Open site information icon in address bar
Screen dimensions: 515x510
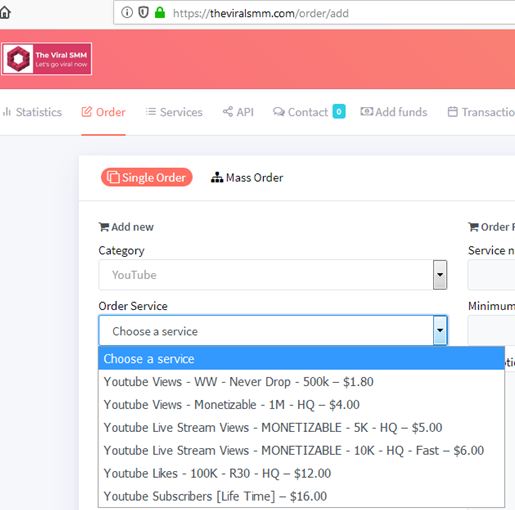(127, 13)
